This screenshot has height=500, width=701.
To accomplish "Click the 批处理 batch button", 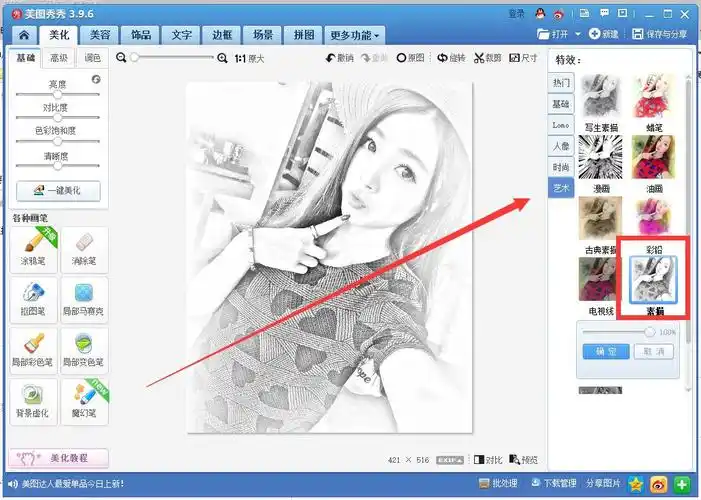I will (498, 483).
